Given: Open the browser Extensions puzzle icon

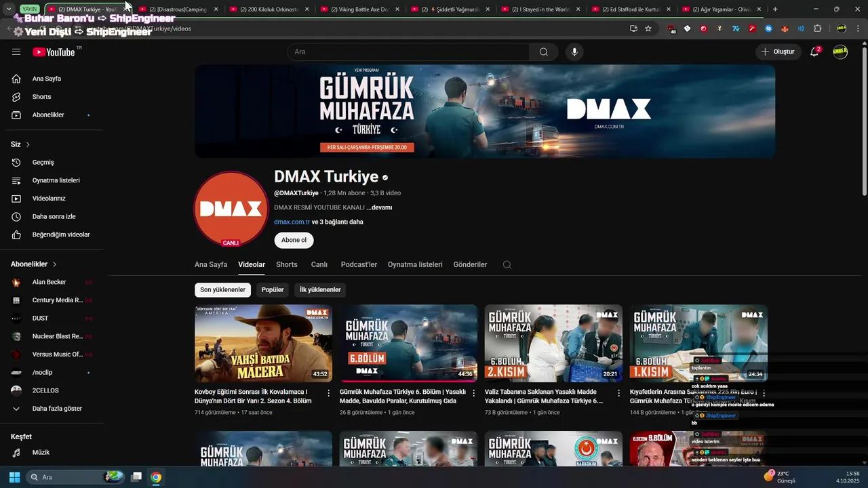Looking at the screenshot, I should tap(817, 28).
